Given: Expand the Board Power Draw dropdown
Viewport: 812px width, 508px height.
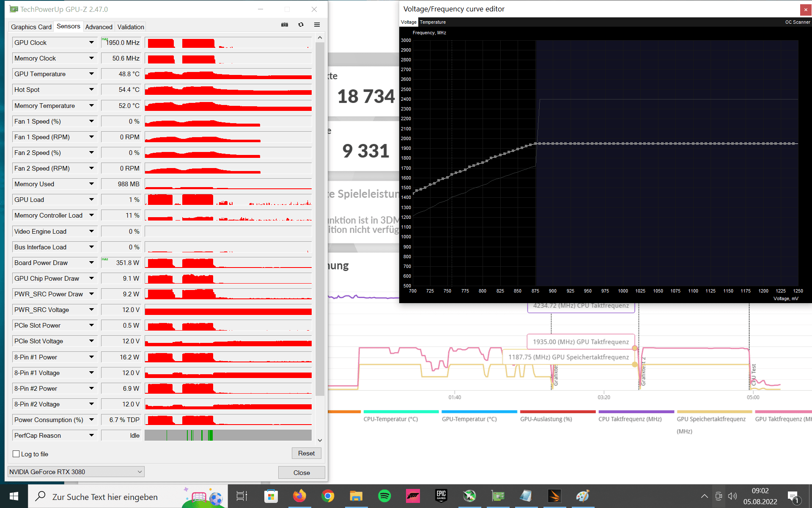Looking at the screenshot, I should (x=91, y=262).
